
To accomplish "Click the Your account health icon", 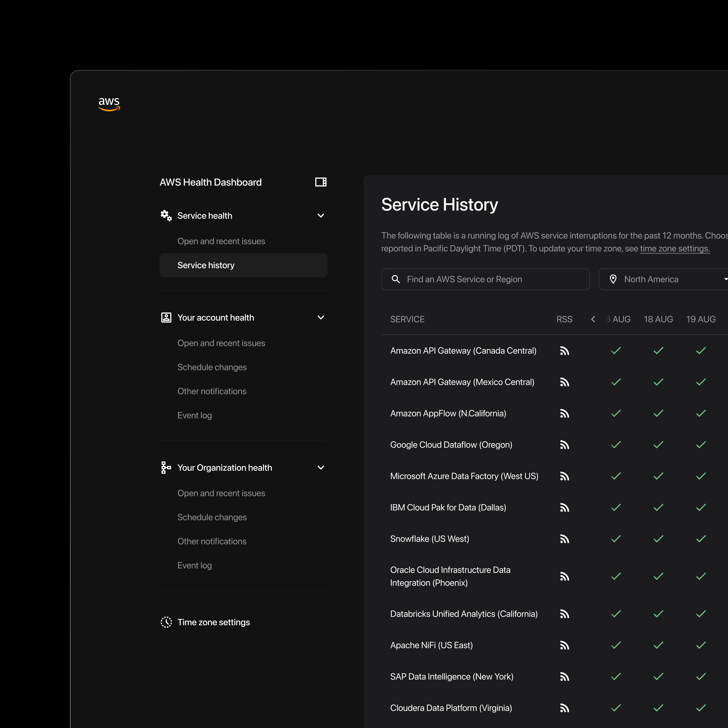I will pyautogui.click(x=166, y=317).
